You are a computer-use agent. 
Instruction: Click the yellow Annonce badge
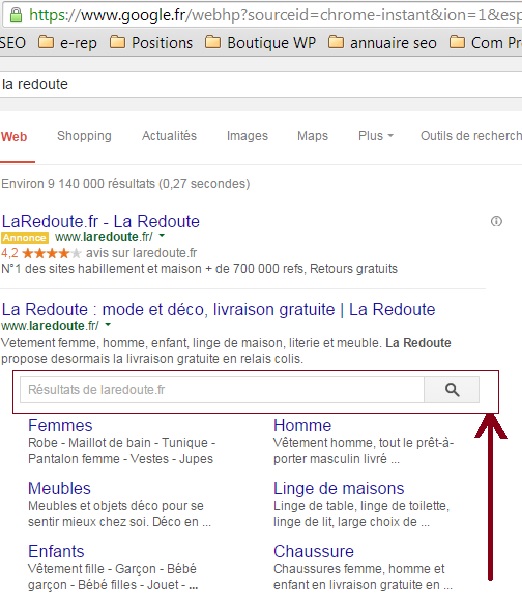pos(25,238)
